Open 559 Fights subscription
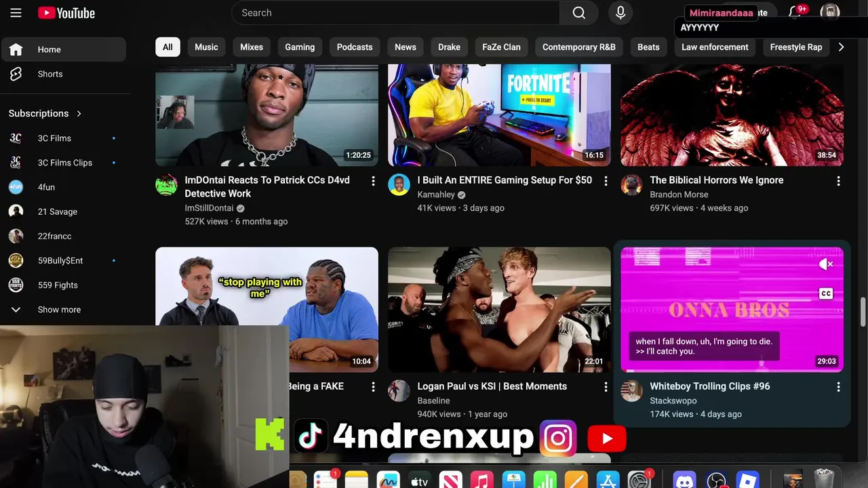Screen dimensions: 868x488 click(63, 285)
